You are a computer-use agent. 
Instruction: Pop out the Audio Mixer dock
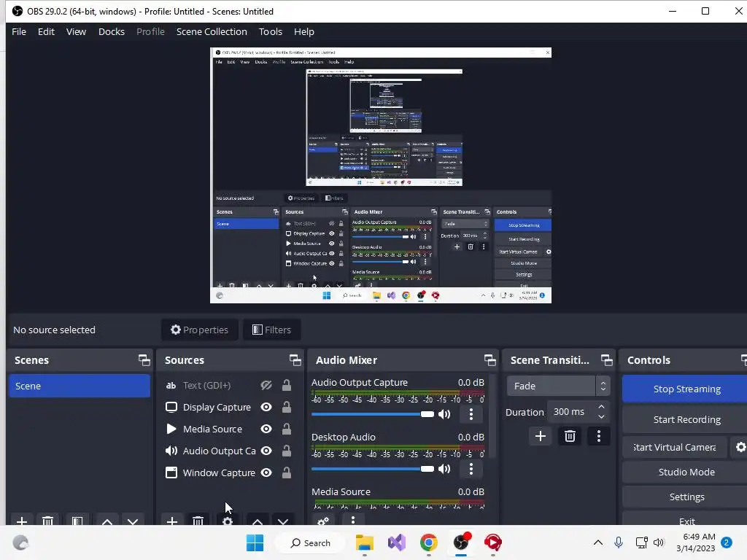click(489, 360)
